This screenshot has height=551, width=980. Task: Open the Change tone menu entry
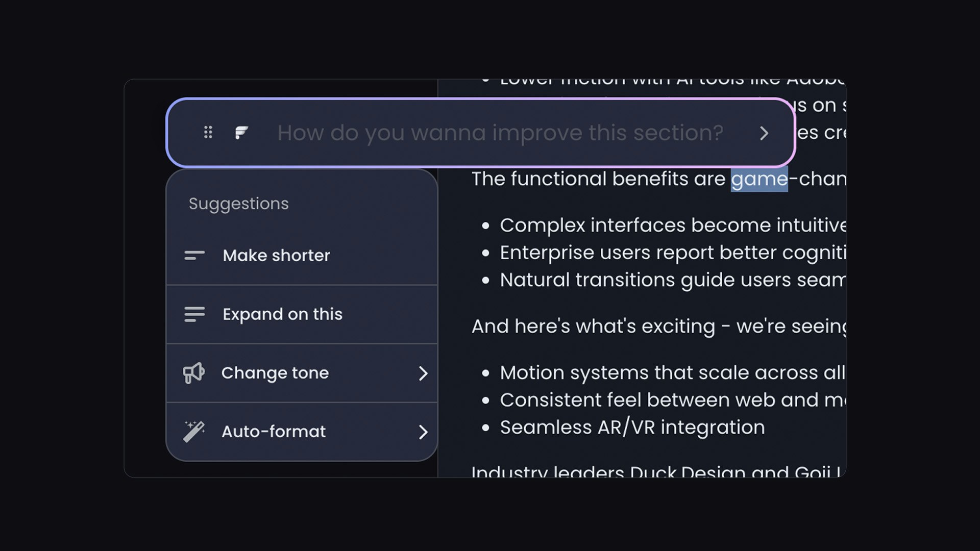pos(275,373)
